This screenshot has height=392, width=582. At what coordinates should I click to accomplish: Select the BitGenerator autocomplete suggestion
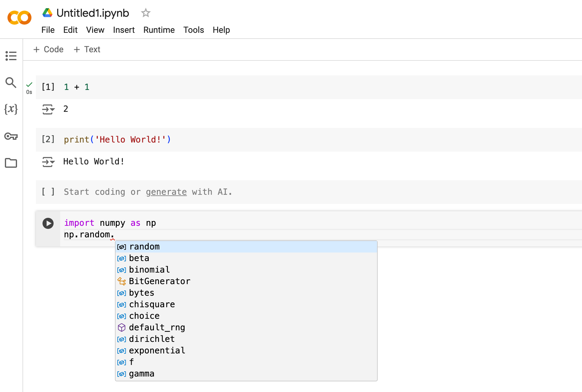point(246,281)
